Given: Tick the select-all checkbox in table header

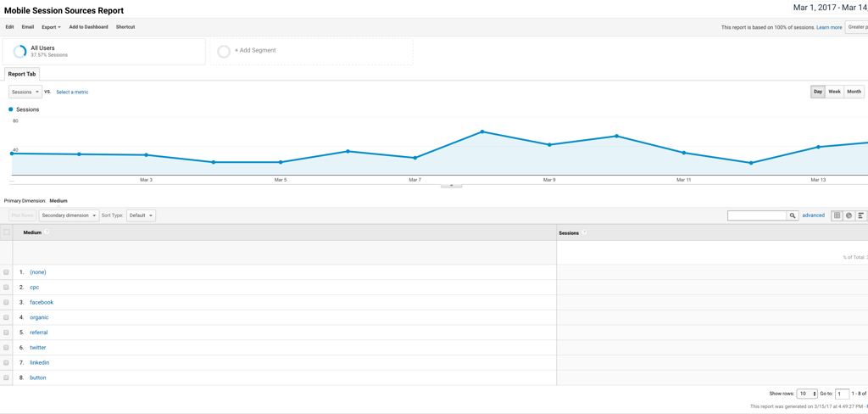Looking at the screenshot, I should [7, 232].
